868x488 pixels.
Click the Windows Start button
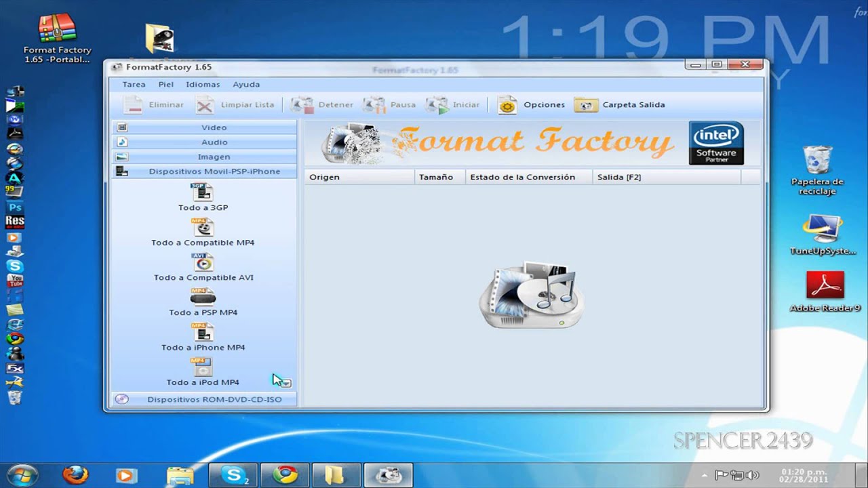(x=22, y=475)
